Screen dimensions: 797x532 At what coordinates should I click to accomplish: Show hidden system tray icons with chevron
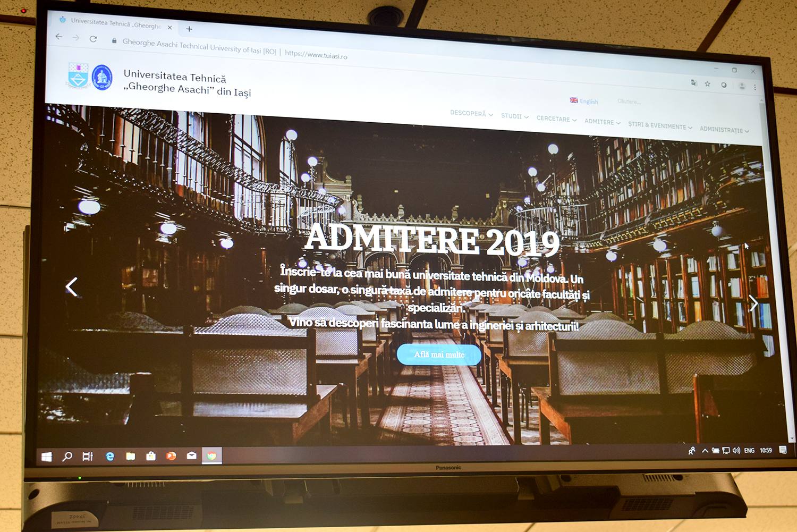[705, 451]
